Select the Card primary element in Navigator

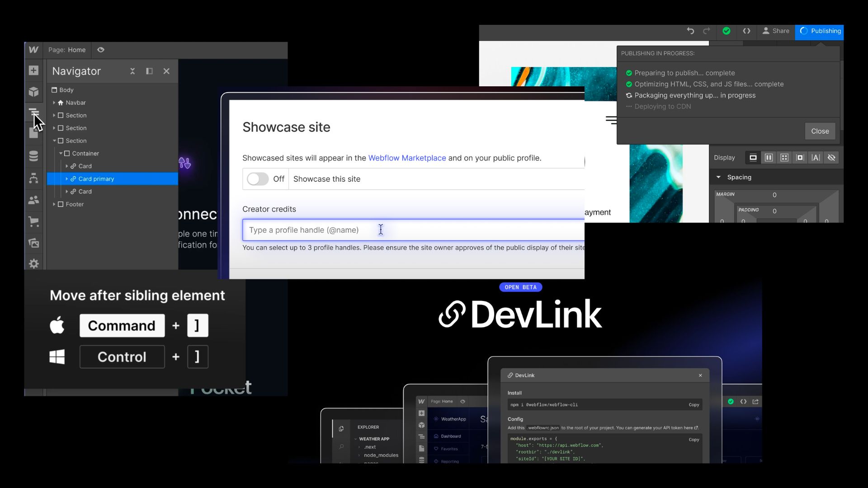click(96, 179)
